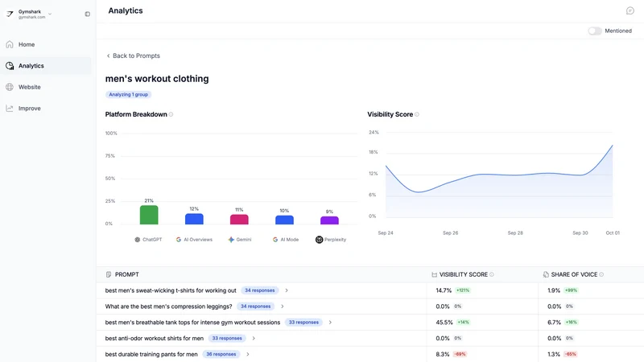Open the Improve section in sidebar

point(46,109)
